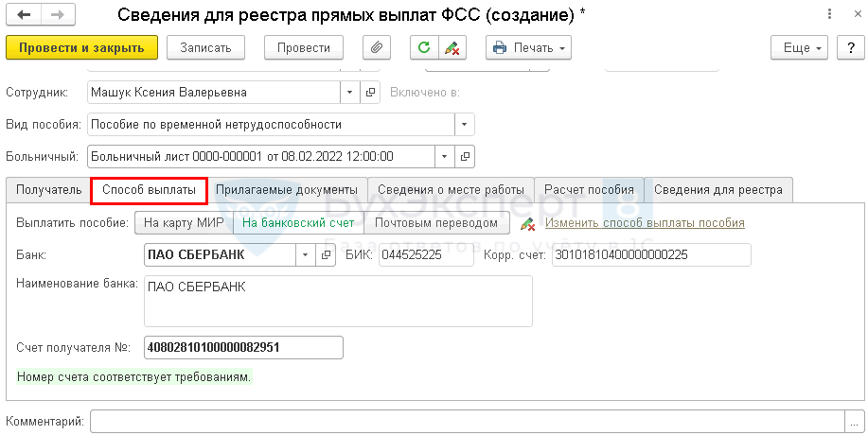Click the Сотрудник field Машук Ксения Валерьевна
The width and height of the screenshot is (868, 435).
tap(214, 93)
